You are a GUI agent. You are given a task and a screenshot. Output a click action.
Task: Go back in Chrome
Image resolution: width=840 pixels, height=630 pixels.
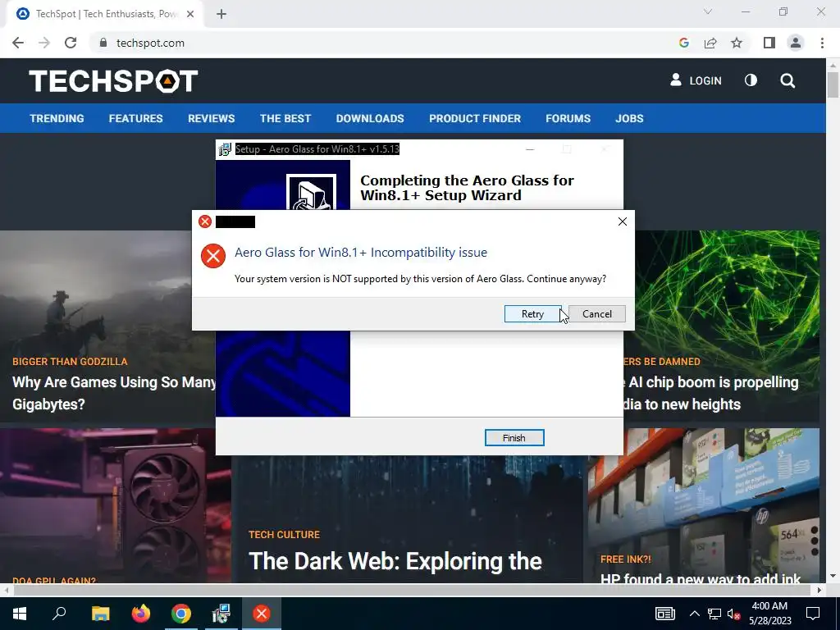[18, 43]
